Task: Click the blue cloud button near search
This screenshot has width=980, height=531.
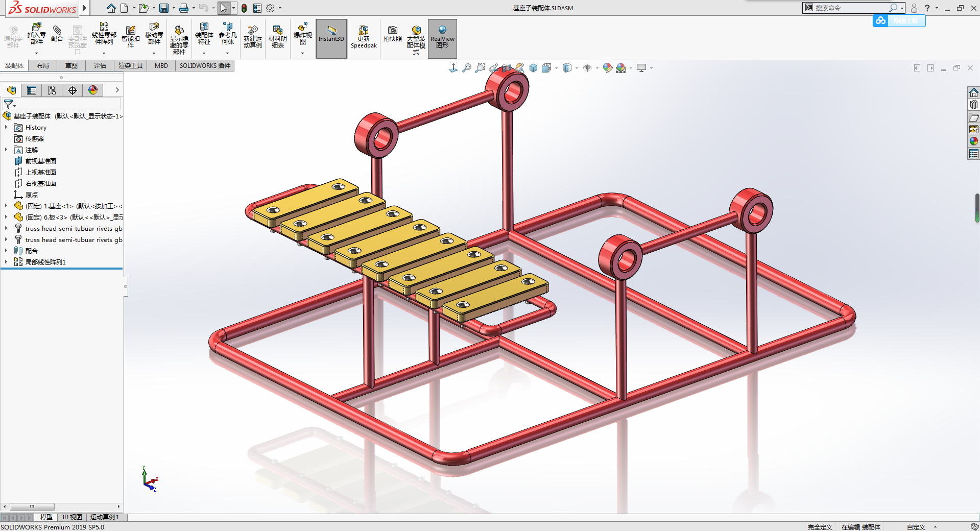Action: [x=880, y=20]
